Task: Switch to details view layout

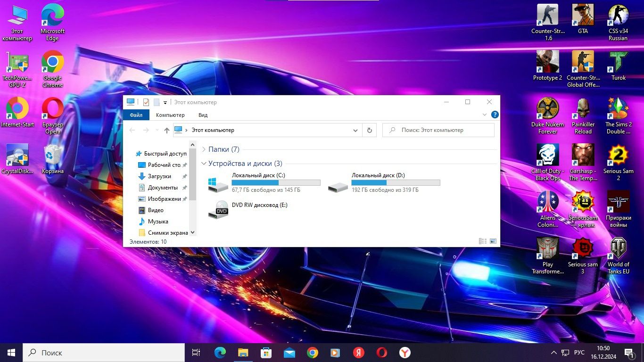Action: (x=483, y=241)
